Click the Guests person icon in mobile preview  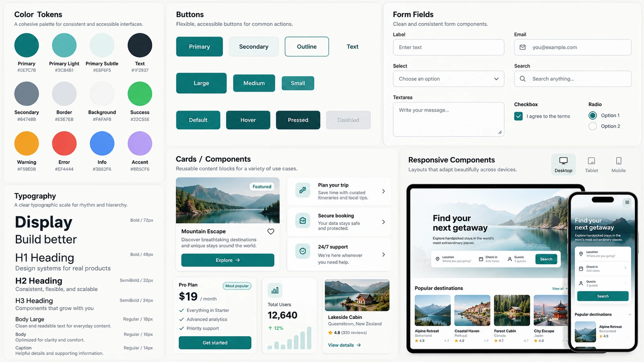581,283
